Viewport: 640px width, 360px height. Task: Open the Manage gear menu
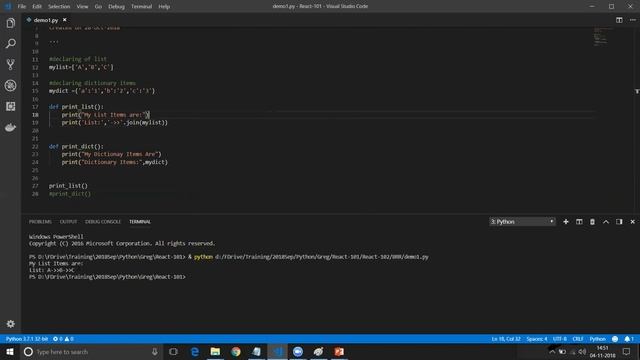tap(11, 324)
